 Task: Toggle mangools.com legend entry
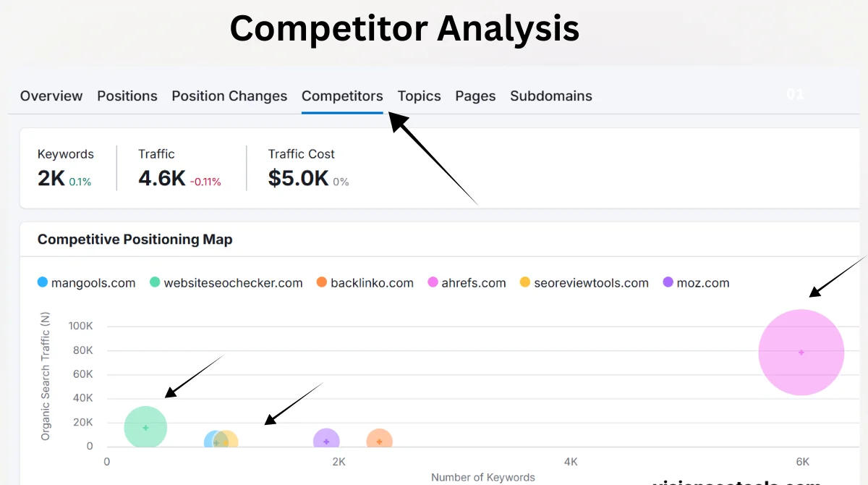(x=86, y=282)
